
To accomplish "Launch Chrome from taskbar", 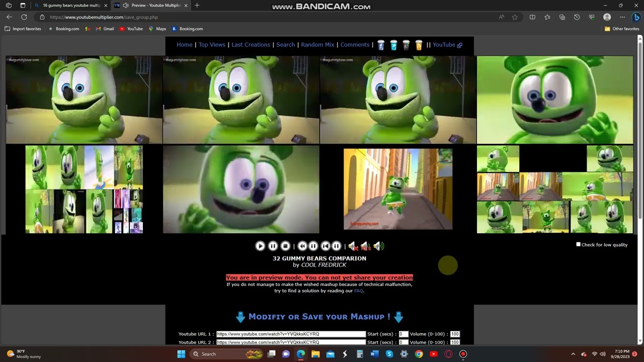I will point(419,354).
